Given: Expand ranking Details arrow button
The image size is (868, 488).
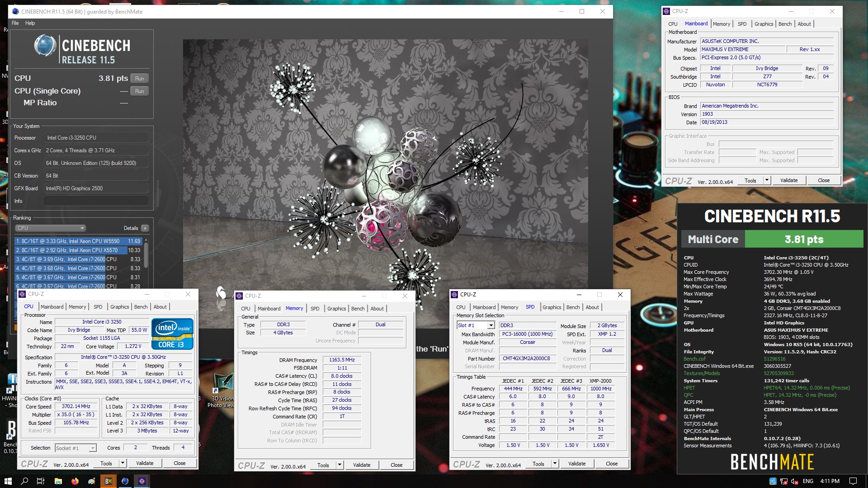Looking at the screenshot, I should pos(145,228).
